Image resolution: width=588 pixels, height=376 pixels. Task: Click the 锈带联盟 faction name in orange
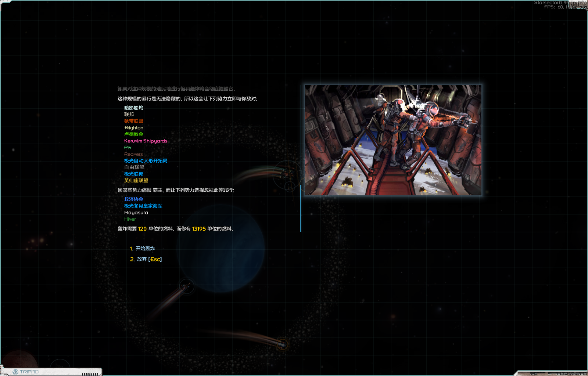(134, 121)
